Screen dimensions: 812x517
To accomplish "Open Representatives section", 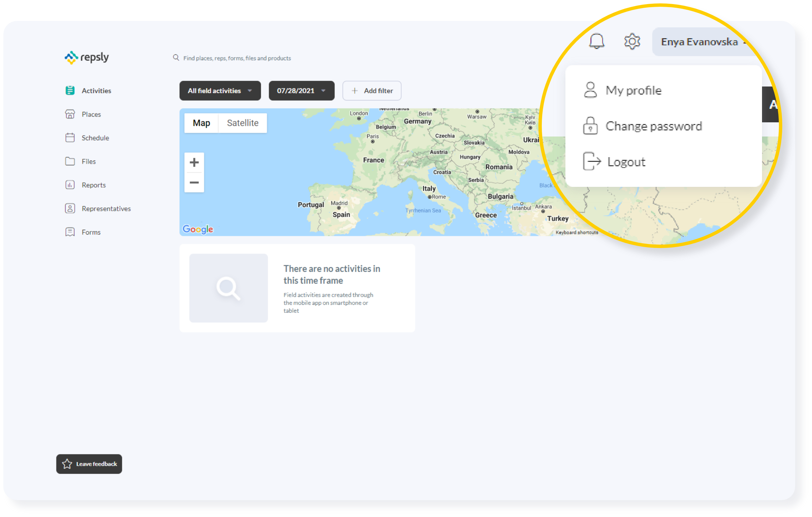I will click(106, 208).
